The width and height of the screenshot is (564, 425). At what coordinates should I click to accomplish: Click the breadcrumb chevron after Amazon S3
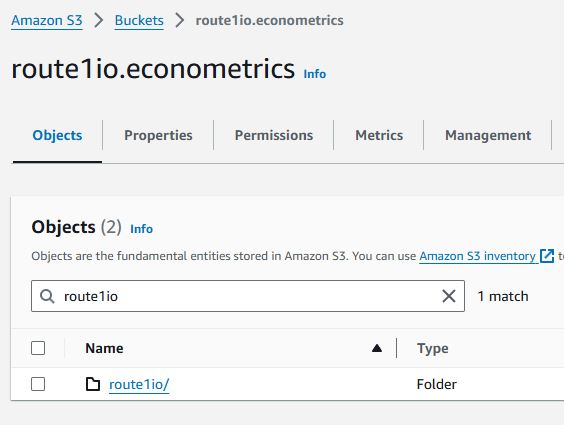pos(99,20)
